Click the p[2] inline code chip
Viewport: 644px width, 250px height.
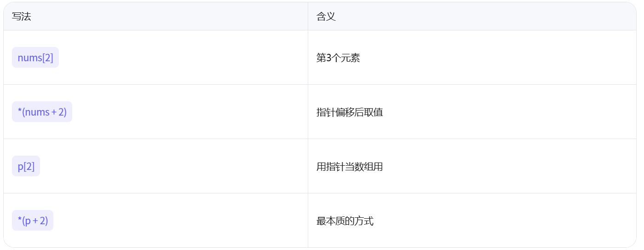point(26,166)
